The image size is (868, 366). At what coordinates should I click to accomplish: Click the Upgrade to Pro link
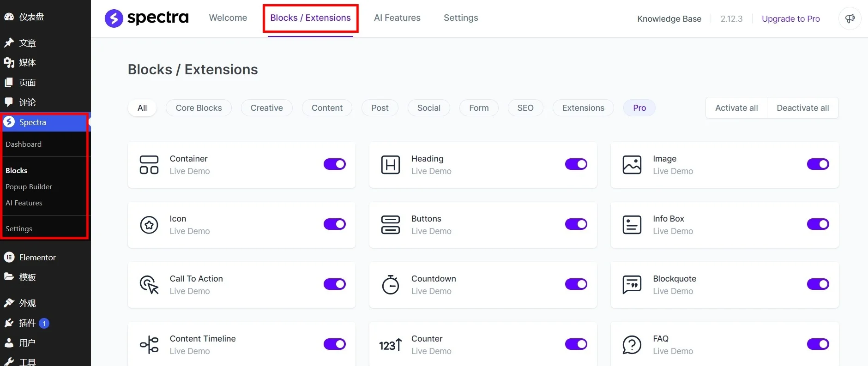point(791,19)
